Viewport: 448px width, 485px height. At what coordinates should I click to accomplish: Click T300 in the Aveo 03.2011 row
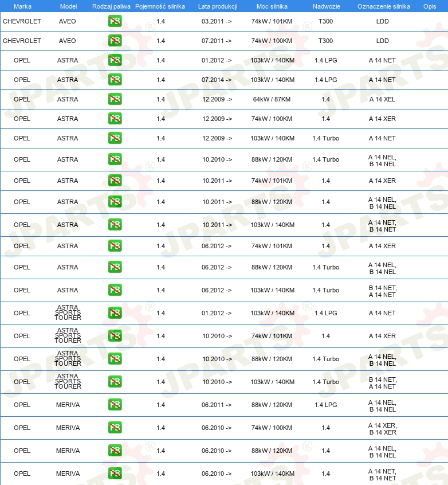(325, 21)
